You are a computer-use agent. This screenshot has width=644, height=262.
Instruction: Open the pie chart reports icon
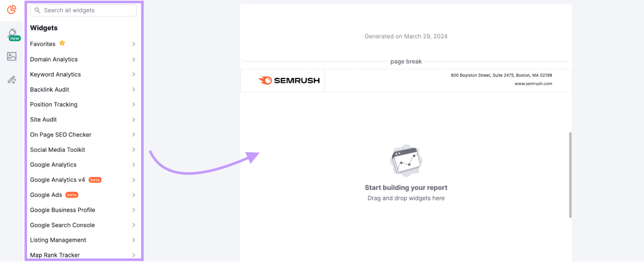pos(12,9)
